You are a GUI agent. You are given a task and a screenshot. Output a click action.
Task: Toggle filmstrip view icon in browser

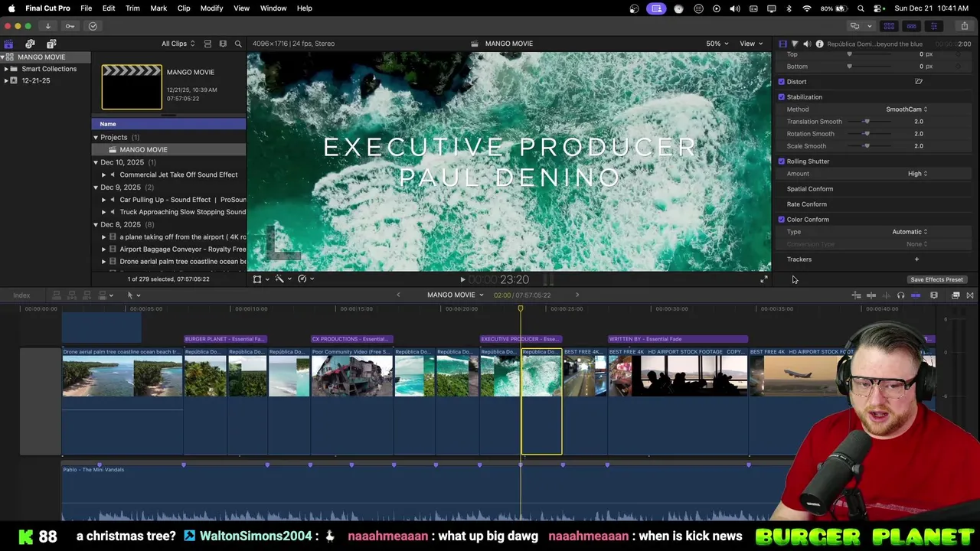tap(223, 44)
